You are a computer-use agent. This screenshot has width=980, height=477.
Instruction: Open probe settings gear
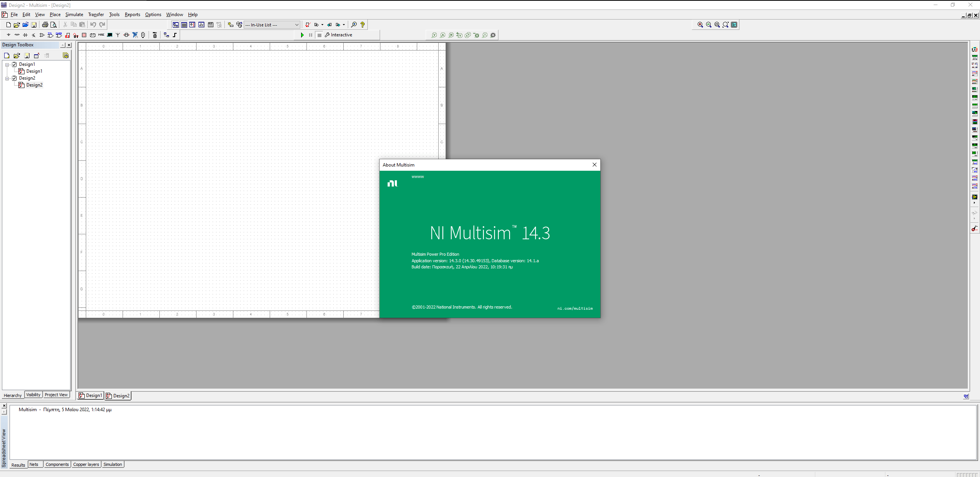pos(493,35)
